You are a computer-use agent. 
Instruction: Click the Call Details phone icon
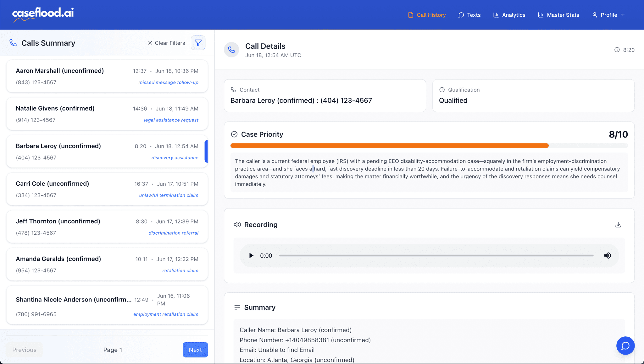click(231, 50)
